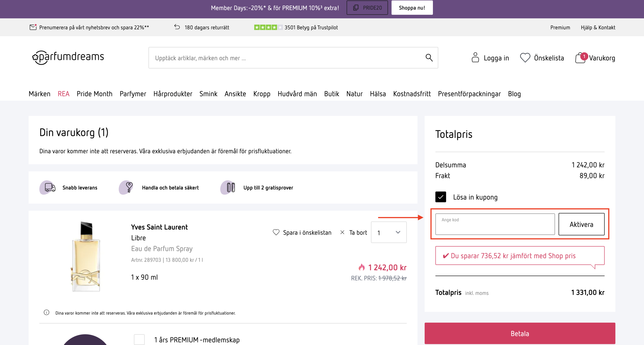
Task: Click the savings message box
Action: (x=520, y=256)
